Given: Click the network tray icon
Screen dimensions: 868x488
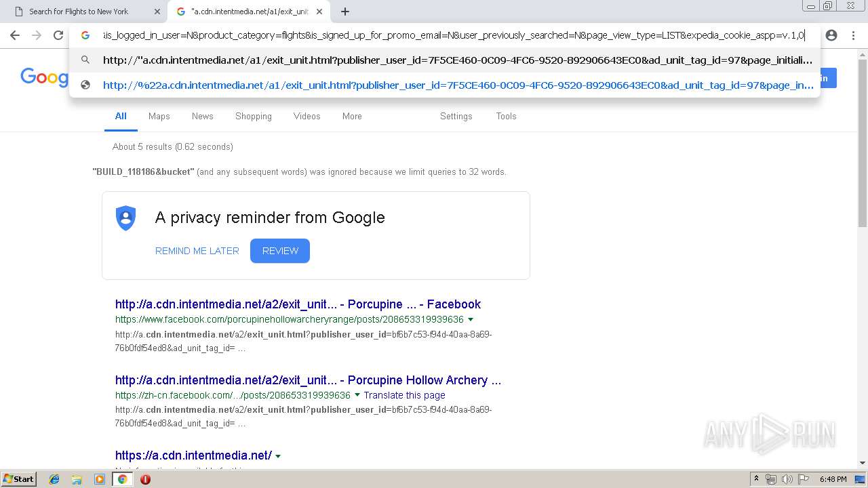Looking at the screenshot, I should click(771, 479).
